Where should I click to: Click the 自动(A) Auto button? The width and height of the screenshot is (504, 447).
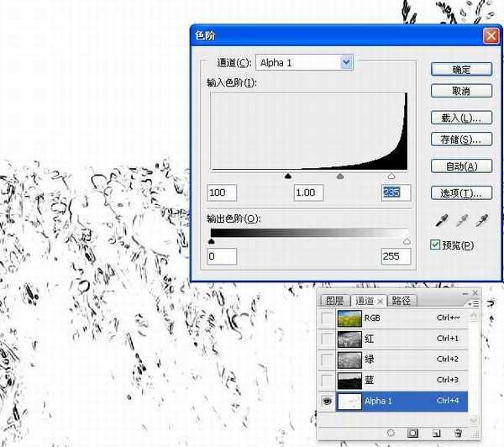pos(461,166)
